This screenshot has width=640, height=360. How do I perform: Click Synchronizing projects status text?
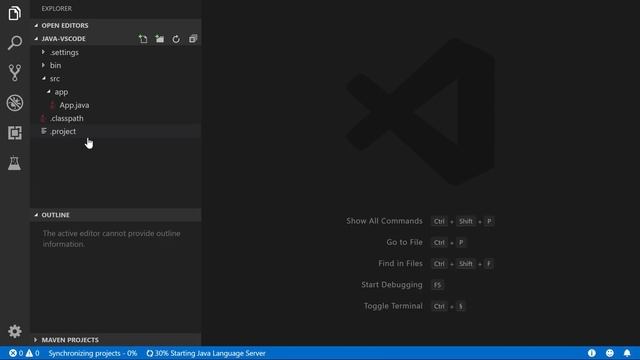(x=93, y=353)
